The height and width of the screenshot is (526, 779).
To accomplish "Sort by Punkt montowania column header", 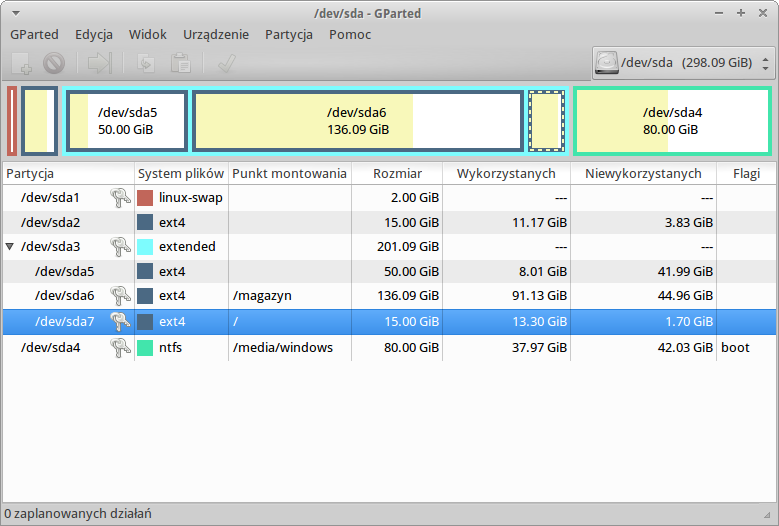I will (x=290, y=173).
